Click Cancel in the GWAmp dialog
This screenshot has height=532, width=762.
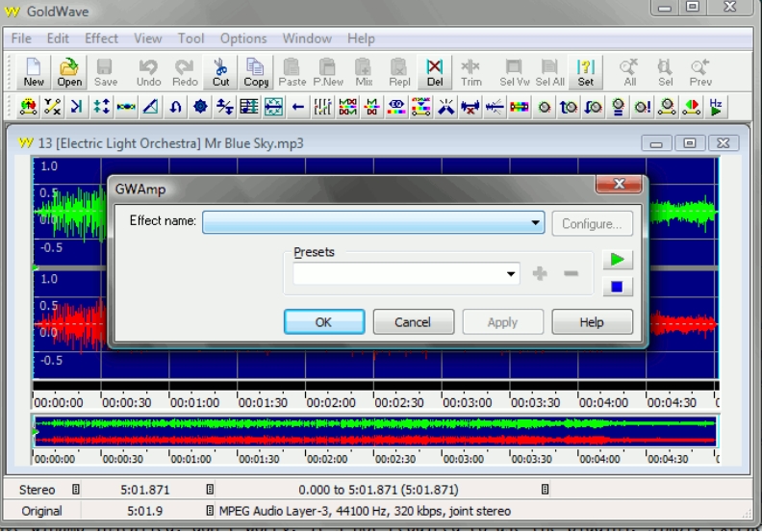(413, 321)
